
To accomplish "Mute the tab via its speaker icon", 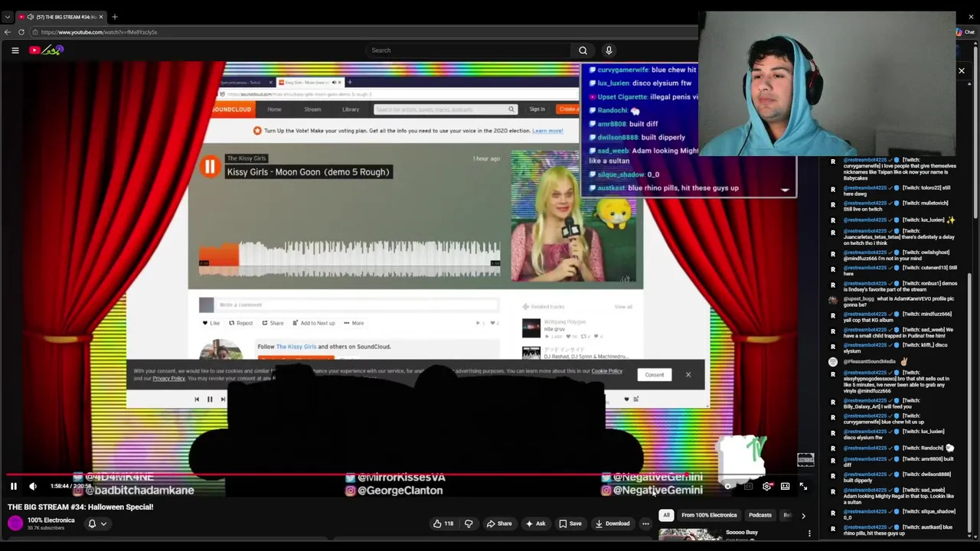I will click(x=31, y=17).
